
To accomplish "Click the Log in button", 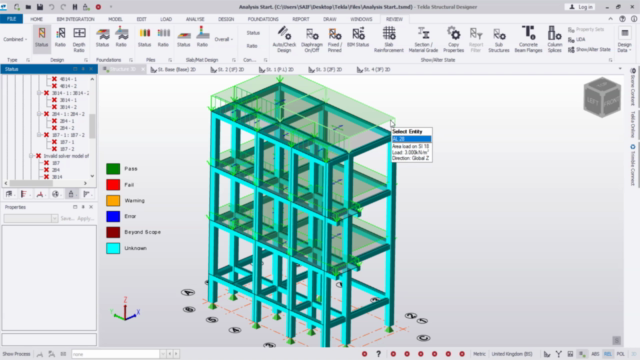I will pos(581,7).
